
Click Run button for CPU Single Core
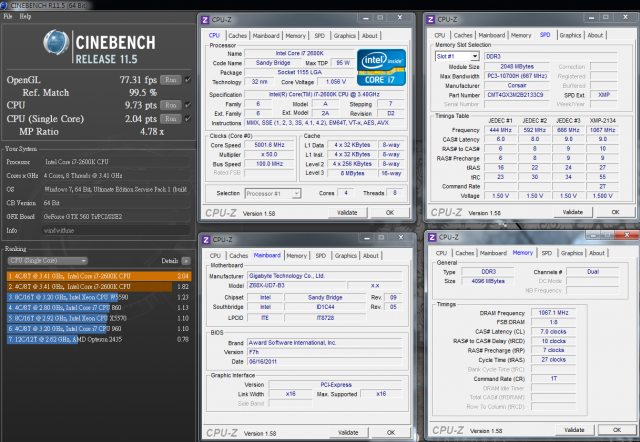click(171, 119)
